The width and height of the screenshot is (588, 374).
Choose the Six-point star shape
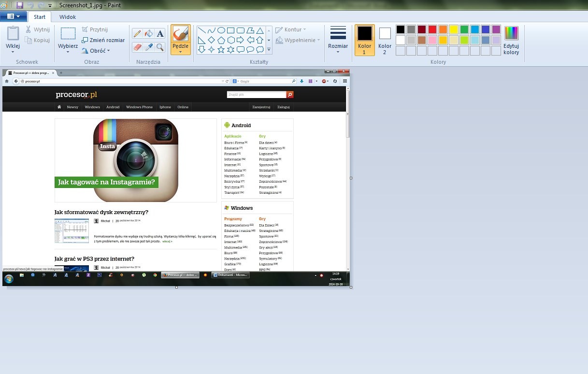[x=231, y=50]
